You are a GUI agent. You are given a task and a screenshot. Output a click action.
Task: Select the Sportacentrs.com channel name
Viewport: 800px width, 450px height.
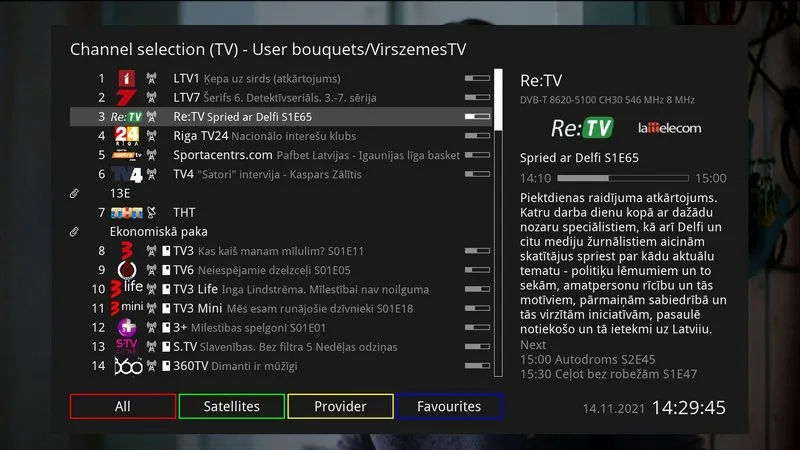[222, 155]
